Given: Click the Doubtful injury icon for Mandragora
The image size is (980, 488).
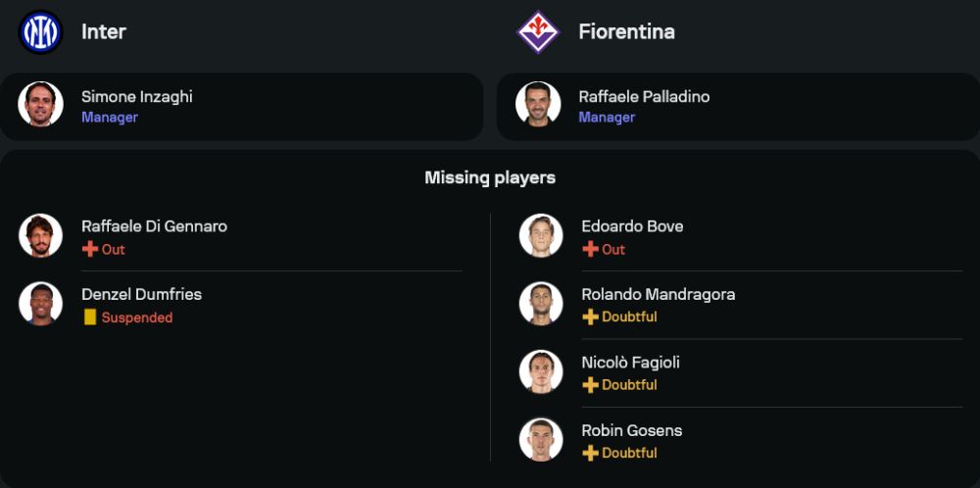Looking at the screenshot, I should tap(590, 317).
